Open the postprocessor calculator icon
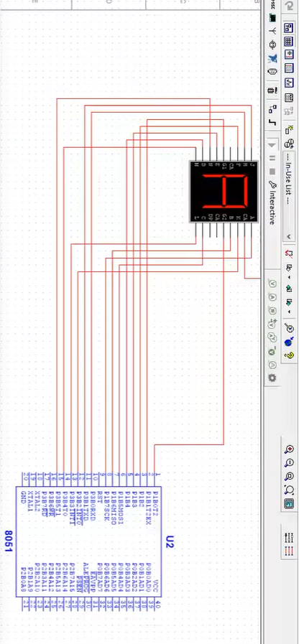The height and width of the screenshot is (644, 299). click(289, 98)
